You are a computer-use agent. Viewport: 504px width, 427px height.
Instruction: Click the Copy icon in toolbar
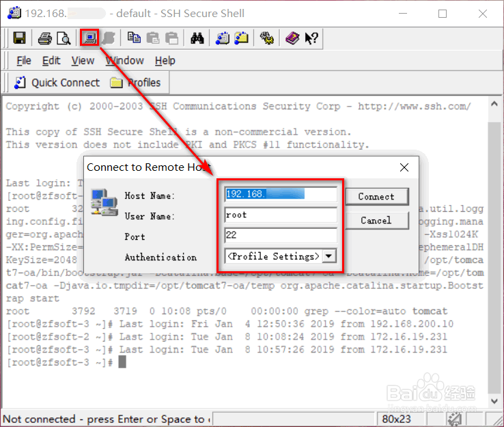click(x=134, y=38)
